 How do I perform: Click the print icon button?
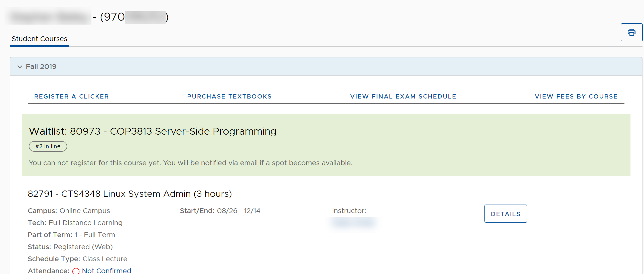[x=631, y=32]
